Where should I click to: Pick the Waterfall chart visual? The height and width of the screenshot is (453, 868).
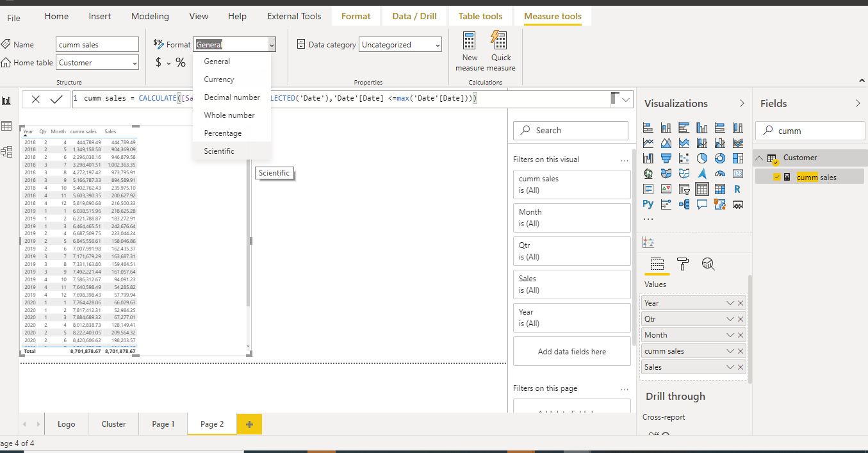click(648, 158)
